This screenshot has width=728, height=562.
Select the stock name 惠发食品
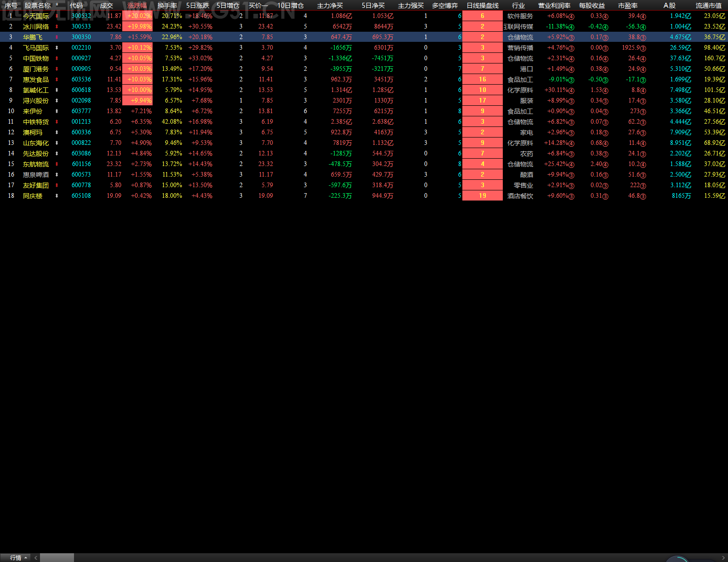pos(36,80)
